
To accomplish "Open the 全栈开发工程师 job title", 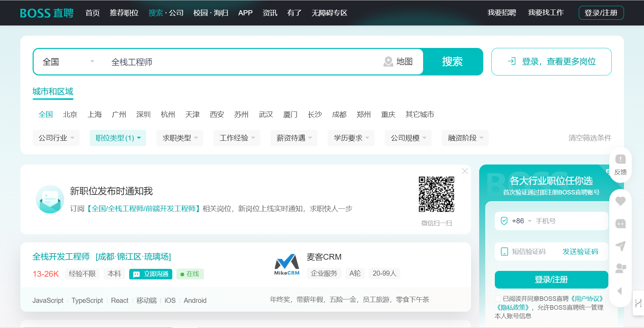I will [61, 257].
